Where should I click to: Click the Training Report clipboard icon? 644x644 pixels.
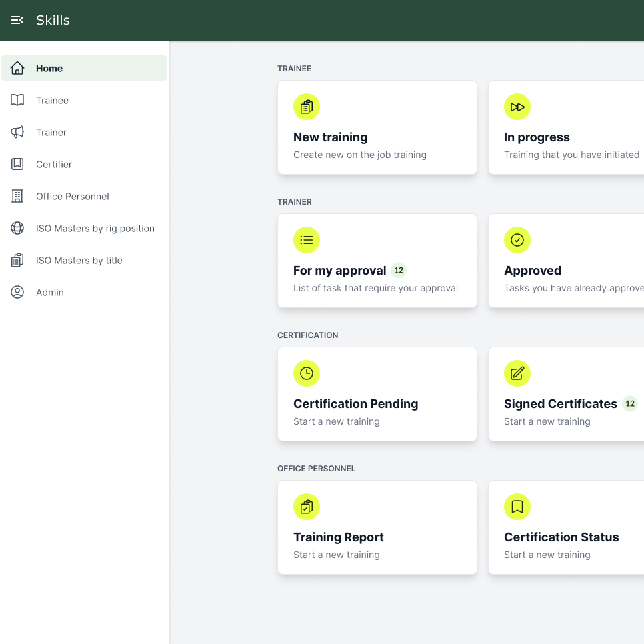(307, 507)
